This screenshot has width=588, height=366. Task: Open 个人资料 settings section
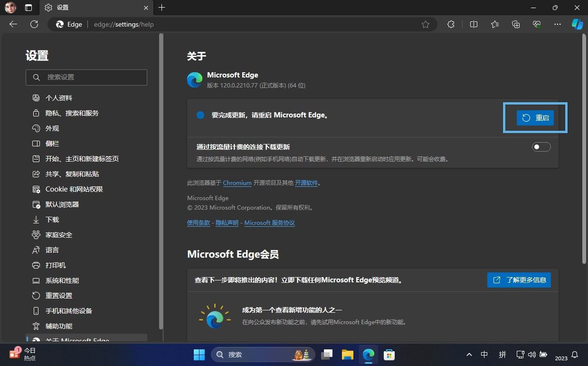(86, 98)
